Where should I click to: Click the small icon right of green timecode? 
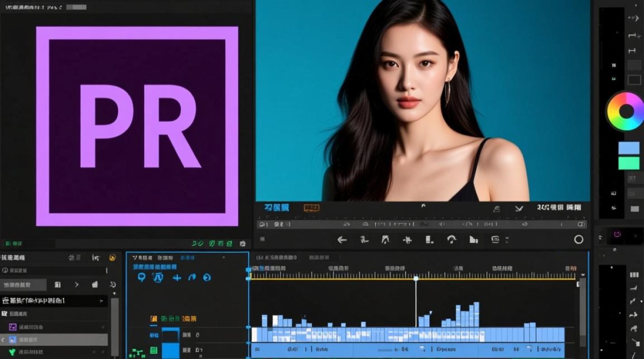click(x=242, y=244)
